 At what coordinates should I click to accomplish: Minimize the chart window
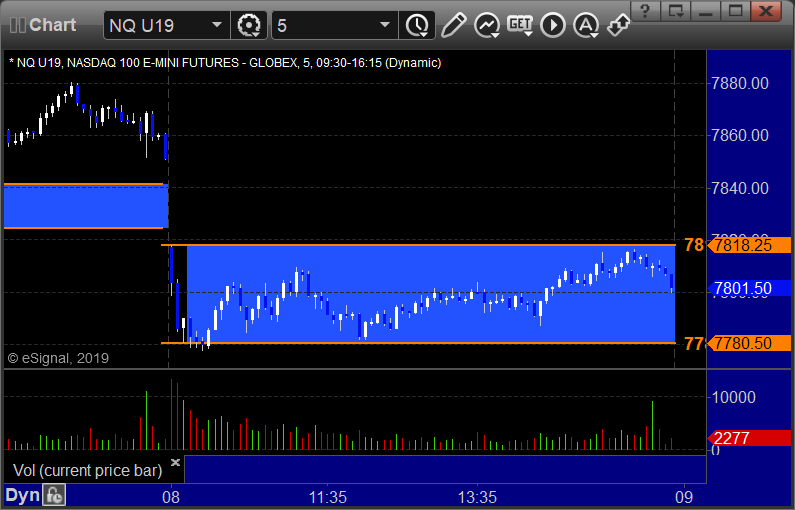706,10
